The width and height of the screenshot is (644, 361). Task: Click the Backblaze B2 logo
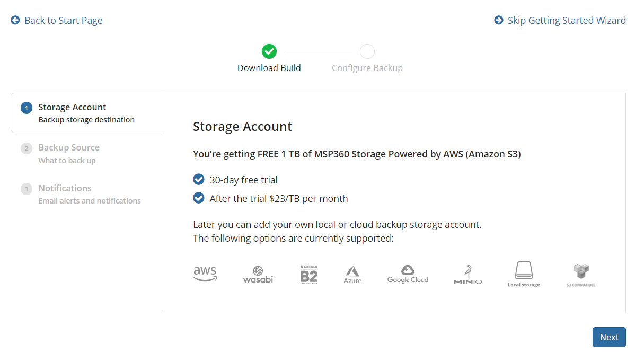pos(308,275)
